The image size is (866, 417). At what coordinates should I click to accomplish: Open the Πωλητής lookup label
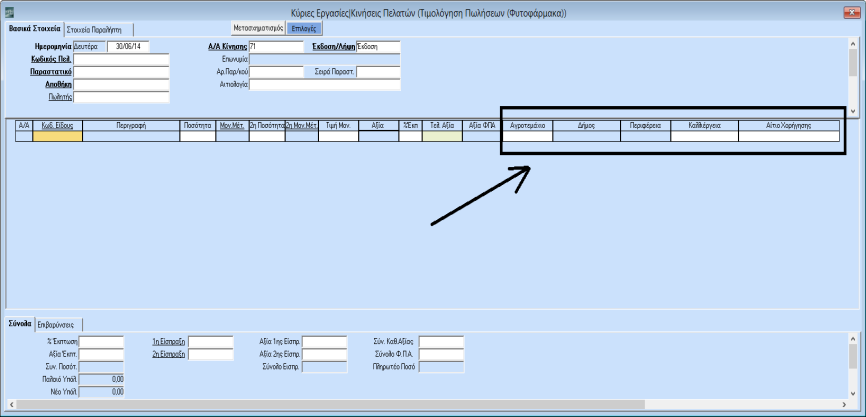(61, 97)
